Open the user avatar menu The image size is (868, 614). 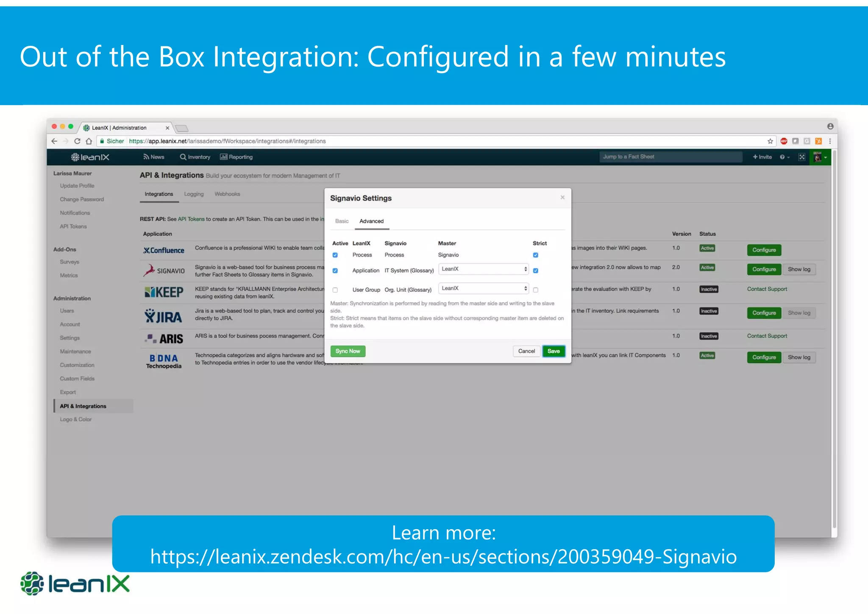coord(821,157)
